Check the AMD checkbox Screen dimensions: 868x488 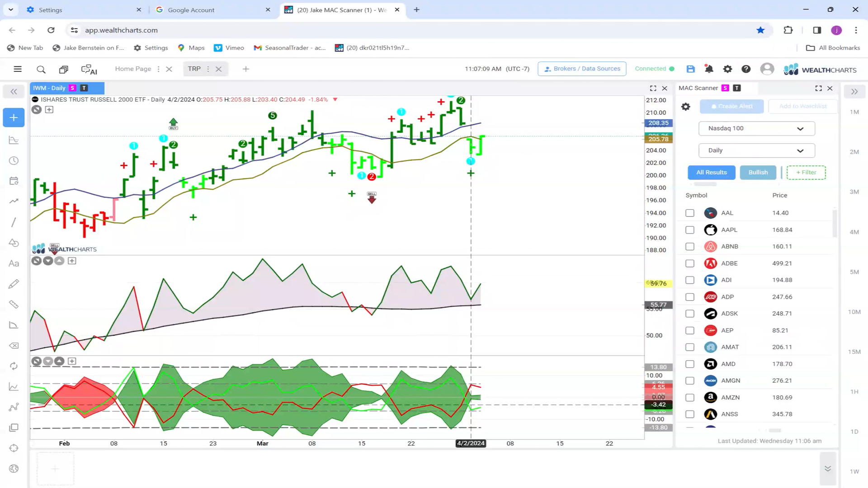tap(689, 364)
